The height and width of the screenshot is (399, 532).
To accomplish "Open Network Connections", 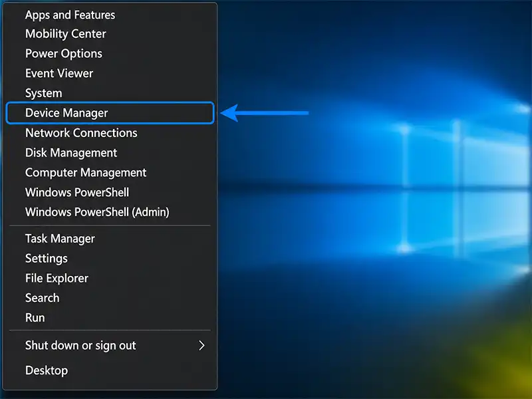I will pyautogui.click(x=110, y=132).
